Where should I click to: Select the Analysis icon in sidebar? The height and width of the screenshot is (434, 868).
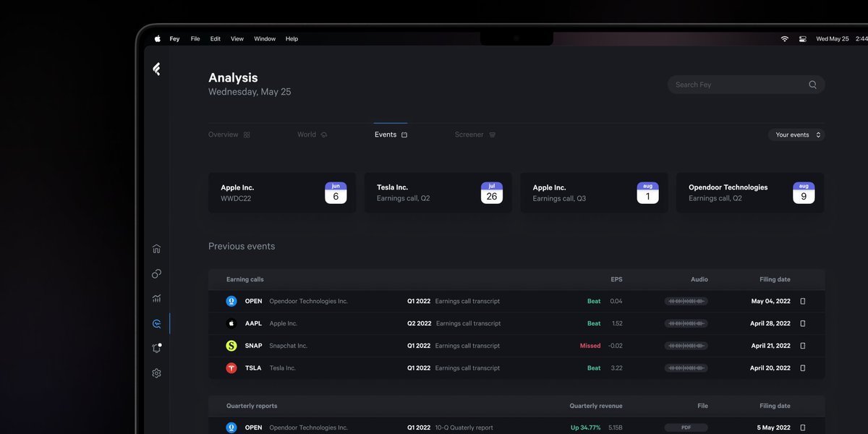point(156,323)
